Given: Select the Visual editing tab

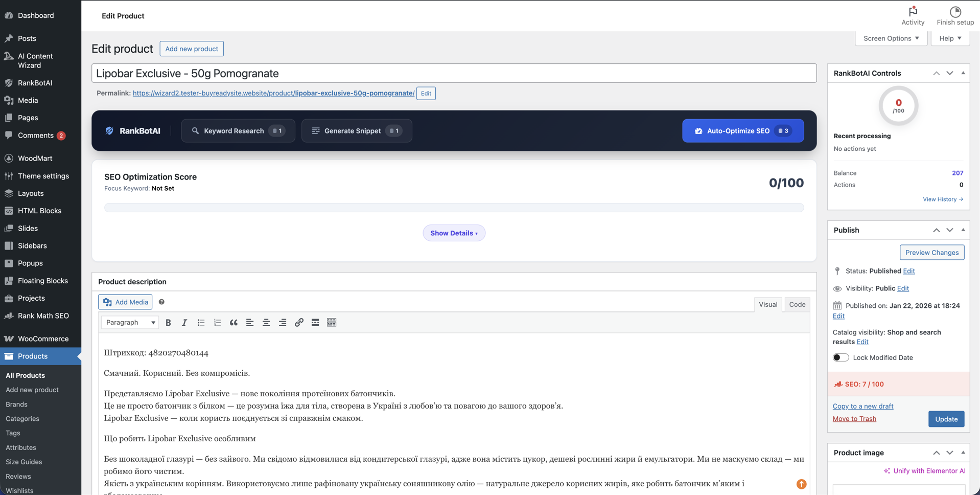Looking at the screenshot, I should coord(767,304).
